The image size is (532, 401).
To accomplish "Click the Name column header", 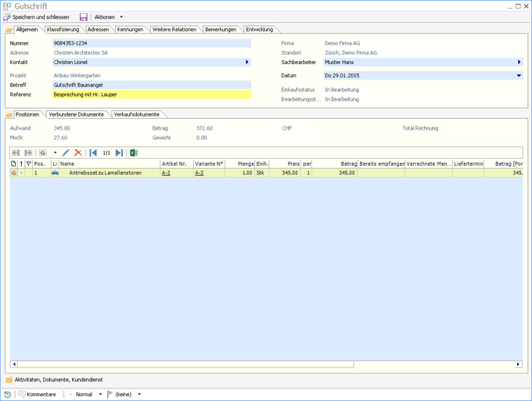I will (110, 163).
